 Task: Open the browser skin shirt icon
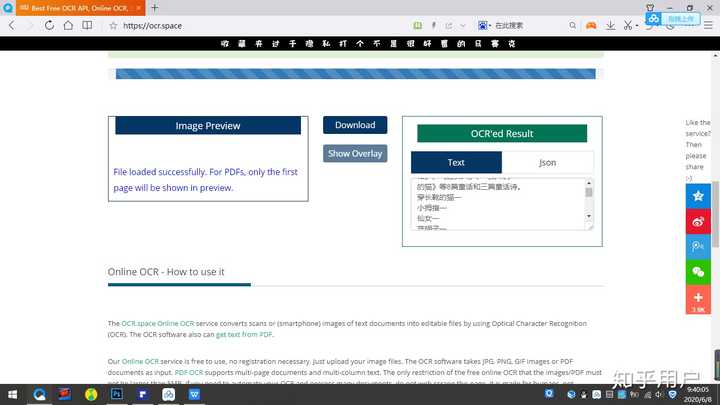pos(650,8)
